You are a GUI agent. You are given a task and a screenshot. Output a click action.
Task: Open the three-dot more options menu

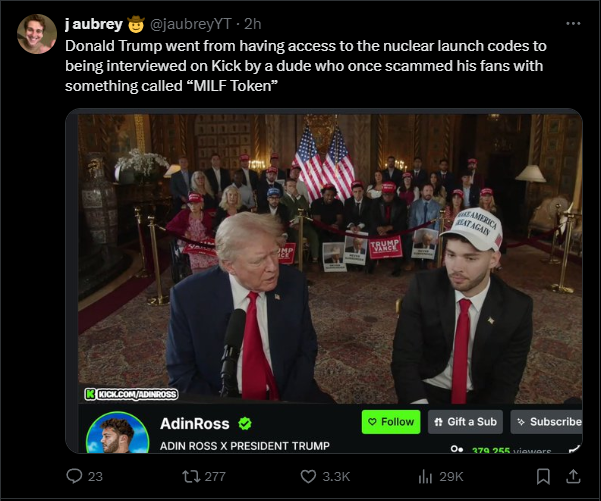573,24
